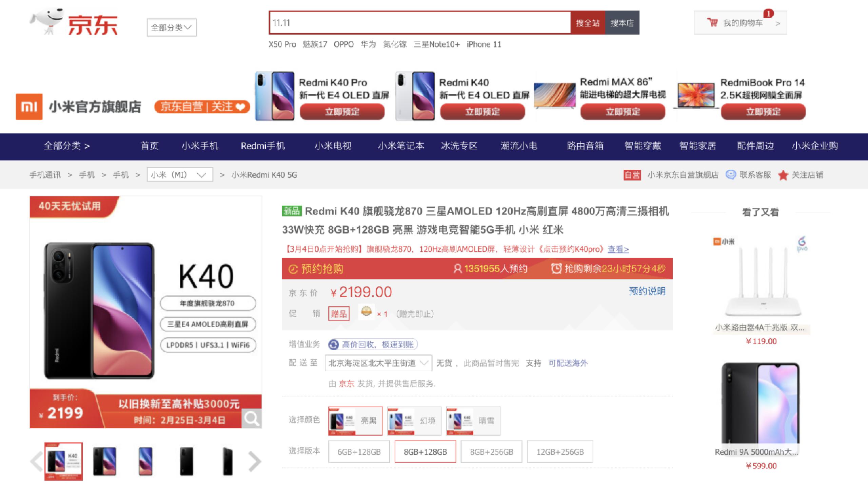Select the 幻境 color option
The width and height of the screenshot is (868, 484).
tap(414, 421)
